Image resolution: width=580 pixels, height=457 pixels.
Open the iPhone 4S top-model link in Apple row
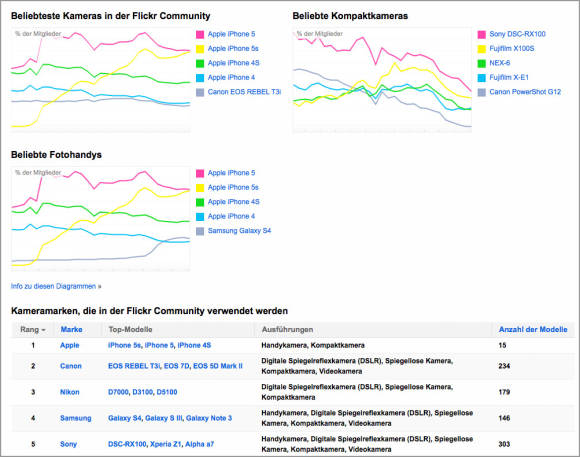coord(194,345)
